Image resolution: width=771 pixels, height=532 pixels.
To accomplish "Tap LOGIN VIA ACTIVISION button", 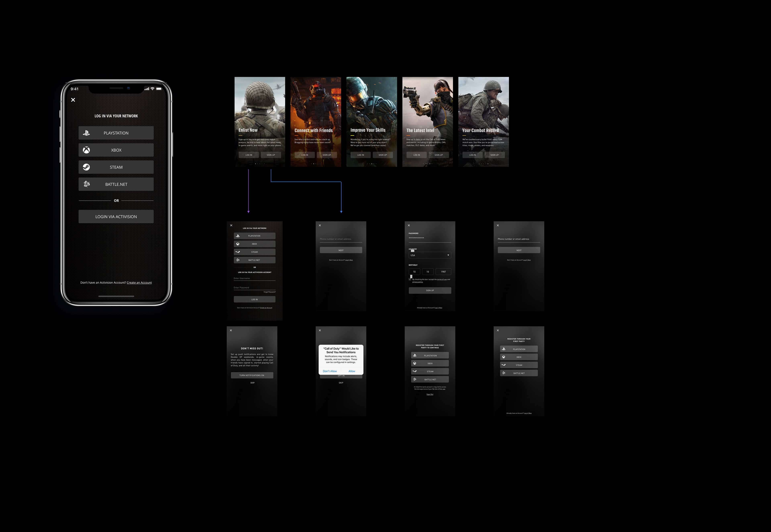I will [116, 217].
